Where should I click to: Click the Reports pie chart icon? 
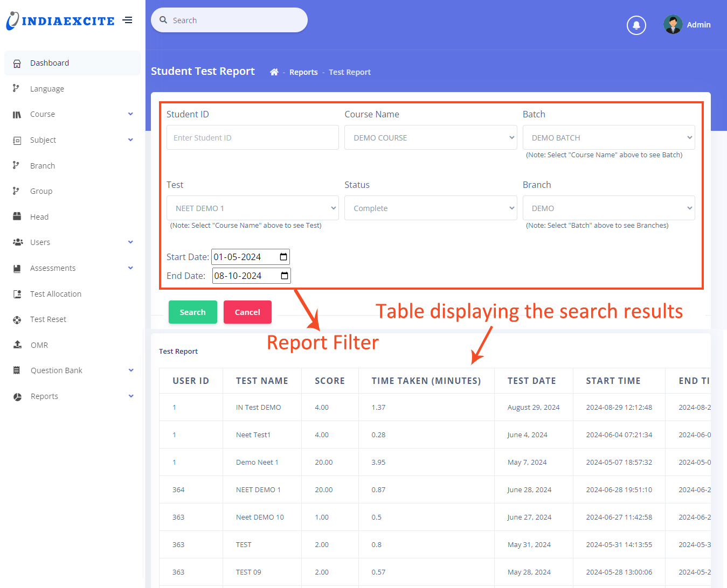click(17, 396)
